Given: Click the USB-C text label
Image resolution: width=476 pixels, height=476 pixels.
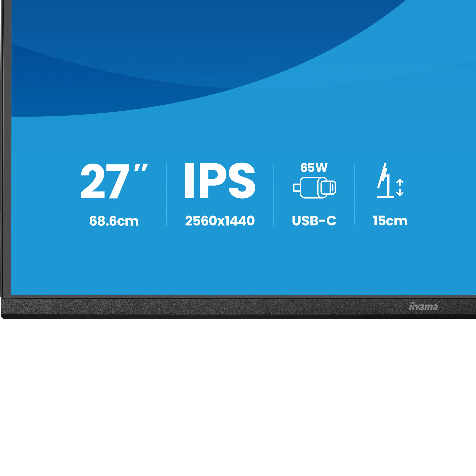Looking at the screenshot, I should pyautogui.click(x=314, y=221).
